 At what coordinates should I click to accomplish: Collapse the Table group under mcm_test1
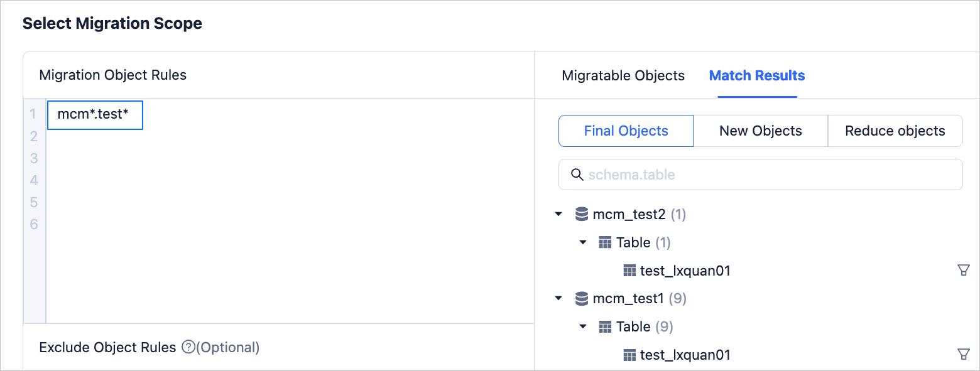(x=582, y=327)
